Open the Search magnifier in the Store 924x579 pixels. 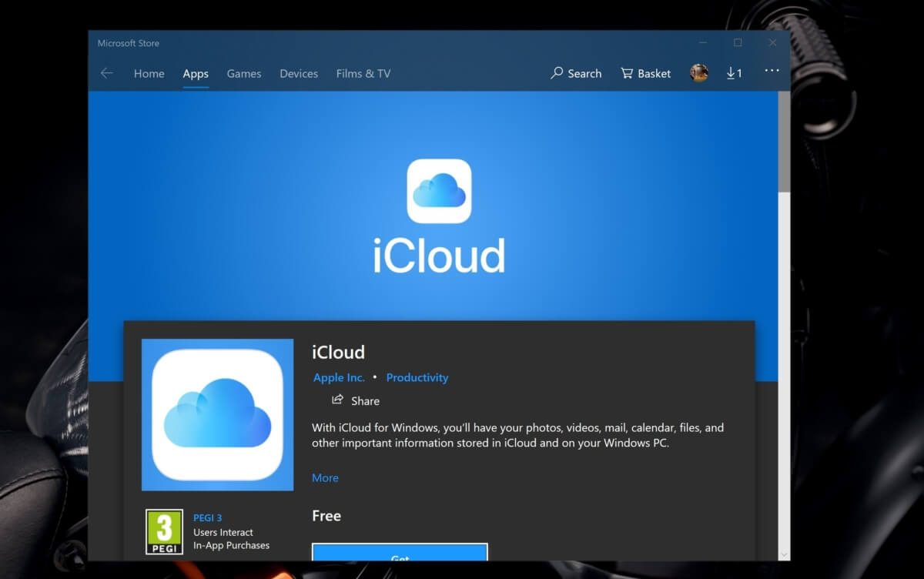point(557,73)
